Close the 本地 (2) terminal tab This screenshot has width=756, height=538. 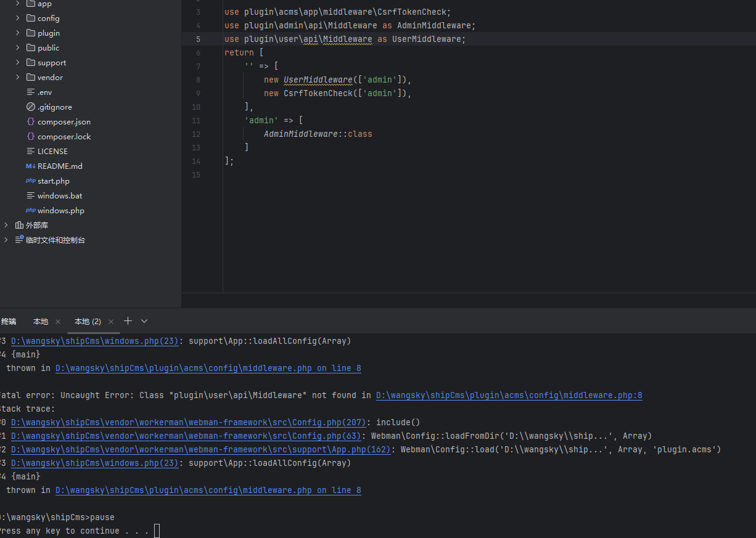(x=111, y=322)
